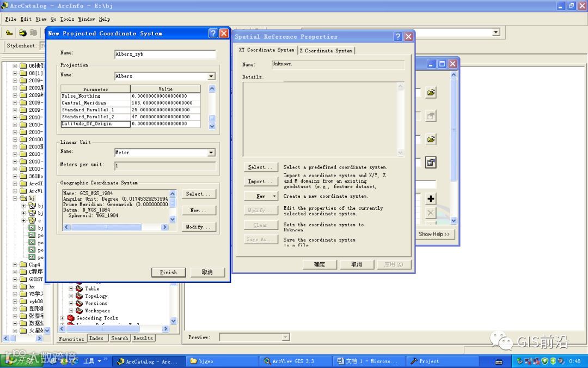588x368 pixels.
Task: Click the Name field containing Albers_zyb
Action: (165, 54)
